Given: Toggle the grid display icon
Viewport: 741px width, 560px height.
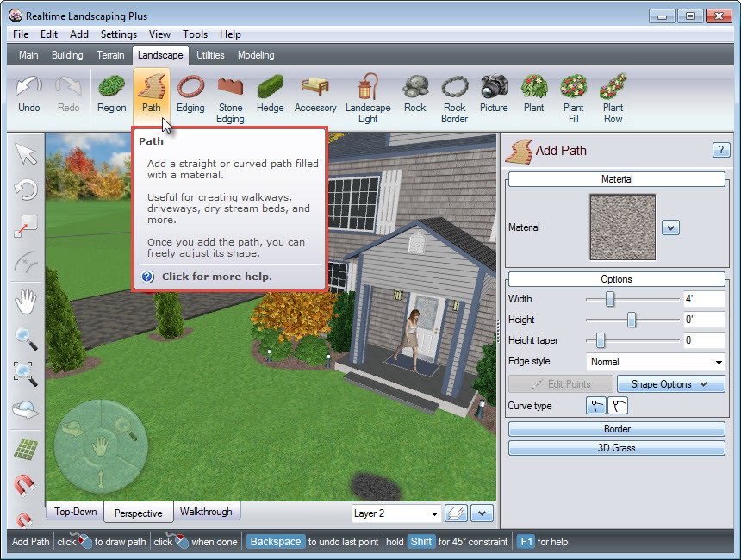Looking at the screenshot, I should point(26,450).
